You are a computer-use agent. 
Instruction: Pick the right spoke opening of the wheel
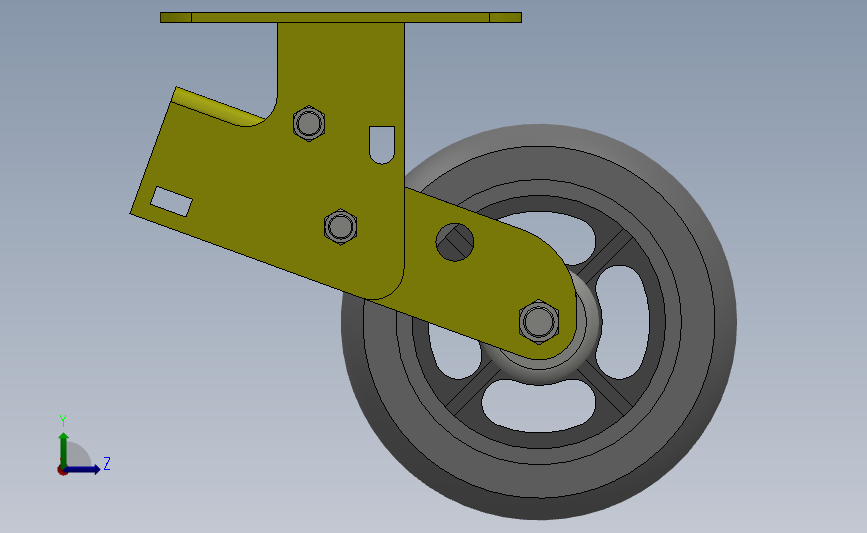pos(622,322)
